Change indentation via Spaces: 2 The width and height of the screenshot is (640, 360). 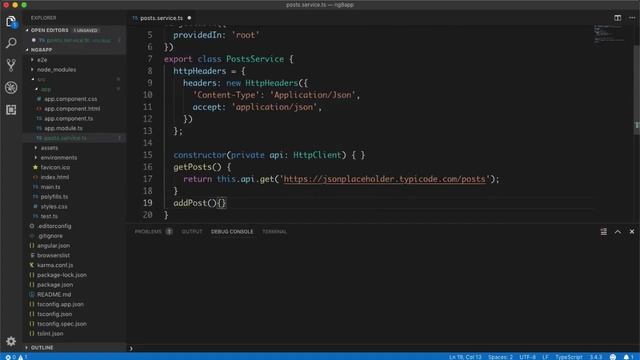pyautogui.click(x=500, y=357)
